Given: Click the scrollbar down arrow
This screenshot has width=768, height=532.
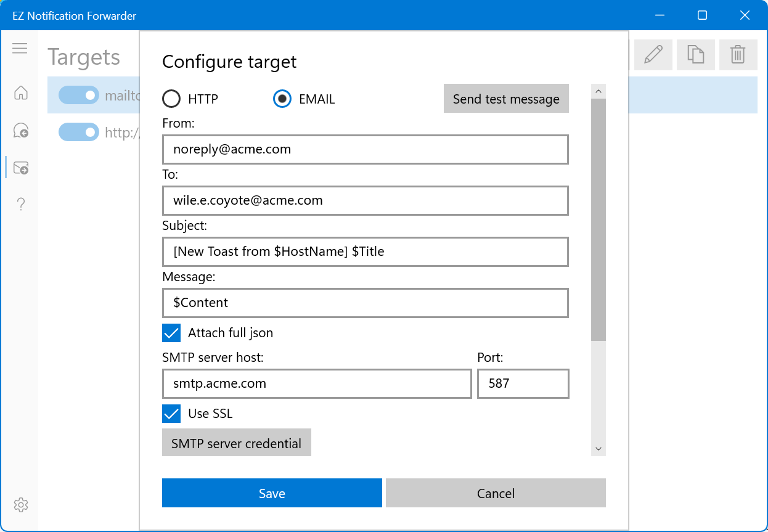Looking at the screenshot, I should 598,449.
